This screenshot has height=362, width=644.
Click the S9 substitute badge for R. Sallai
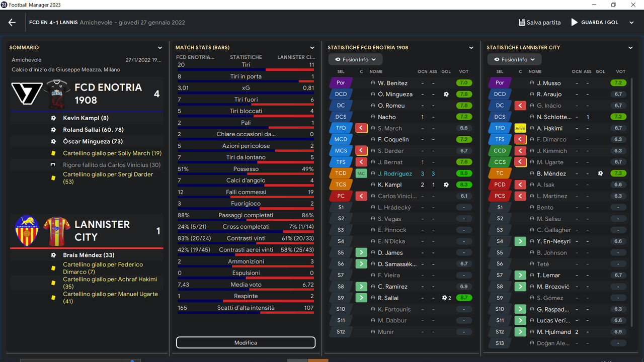click(x=341, y=298)
